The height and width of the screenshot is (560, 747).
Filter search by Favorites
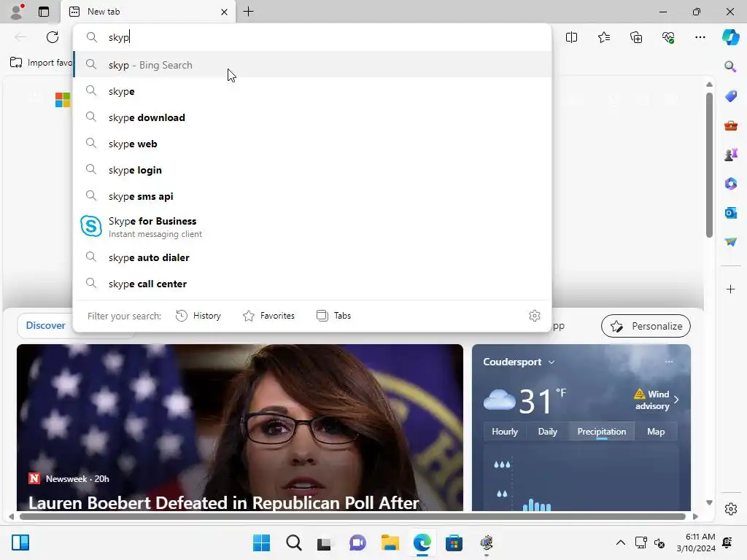click(268, 316)
